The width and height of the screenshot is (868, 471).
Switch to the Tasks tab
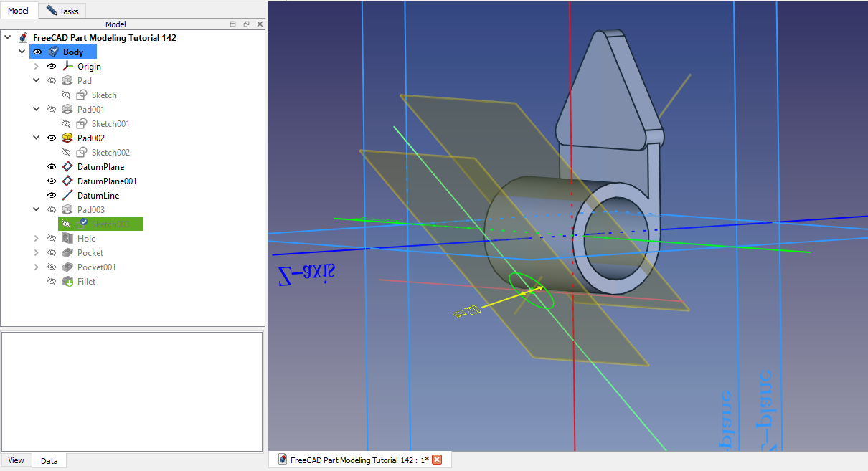pyautogui.click(x=63, y=11)
